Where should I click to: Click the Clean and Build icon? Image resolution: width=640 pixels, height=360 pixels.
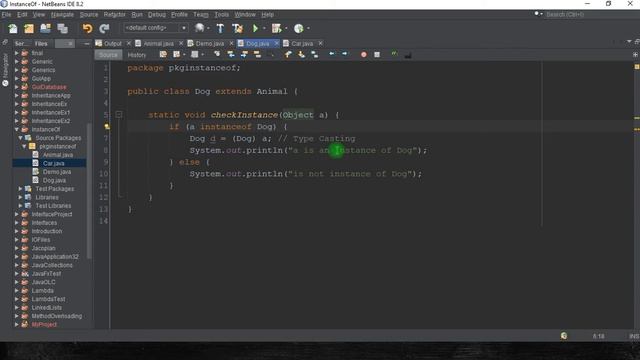pyautogui.click(x=237, y=28)
